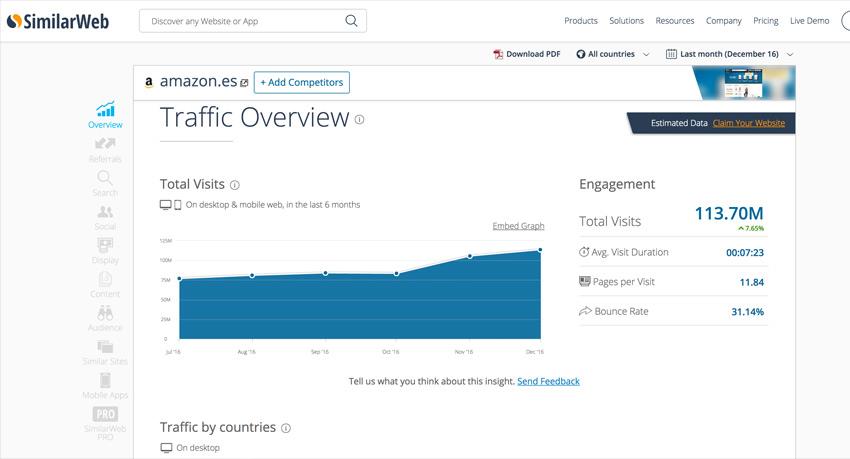
Task: Select the Audience binoculars icon
Action: coord(105,313)
